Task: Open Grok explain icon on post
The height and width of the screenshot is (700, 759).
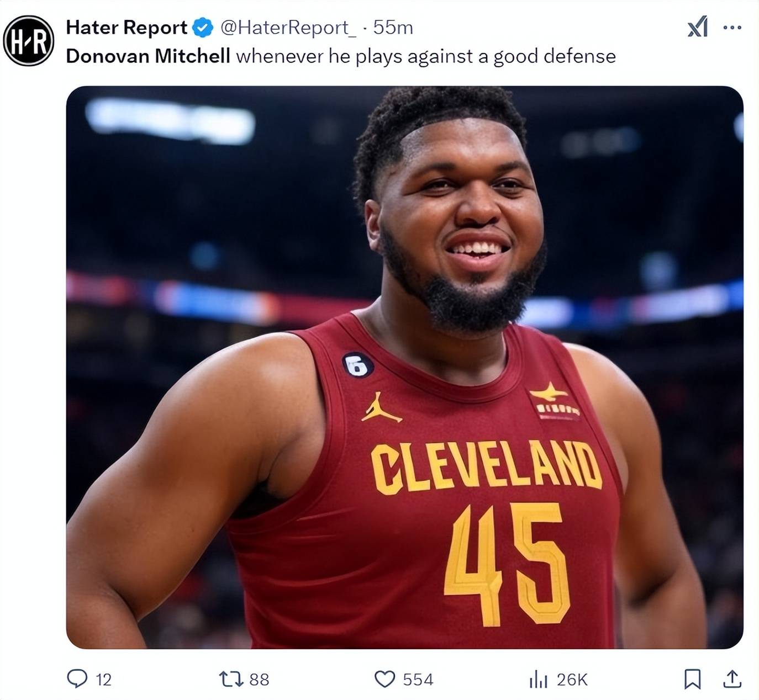Action: [697, 26]
